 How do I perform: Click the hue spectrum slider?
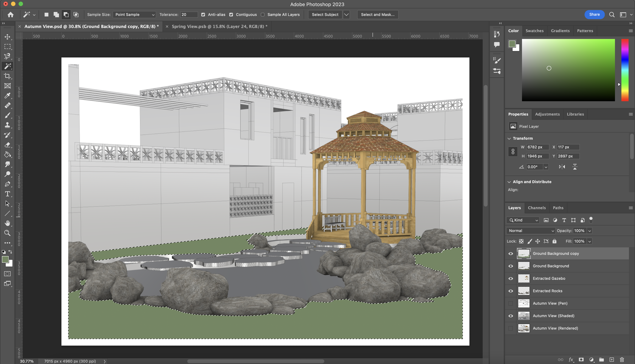tap(625, 70)
